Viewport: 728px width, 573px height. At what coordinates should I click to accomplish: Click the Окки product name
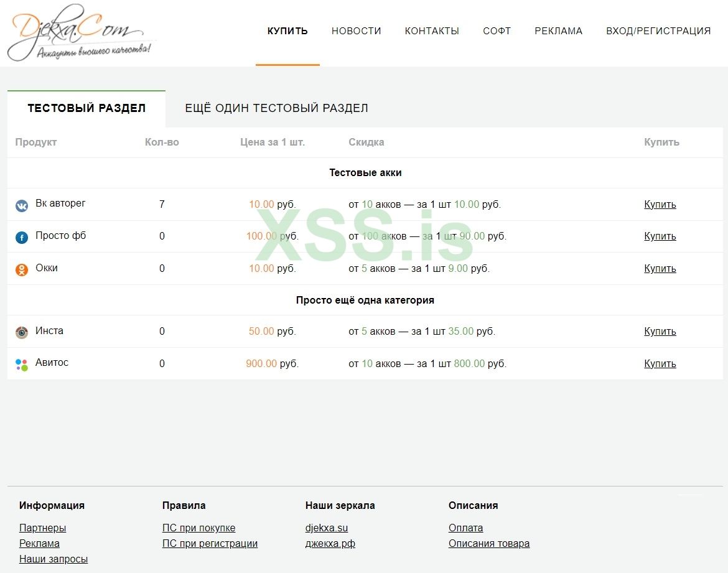pos(47,268)
